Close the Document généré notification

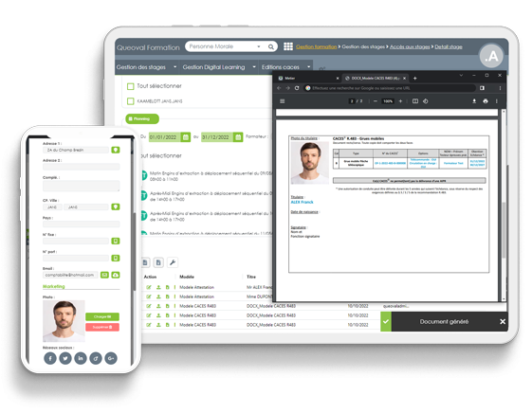pos(503,321)
